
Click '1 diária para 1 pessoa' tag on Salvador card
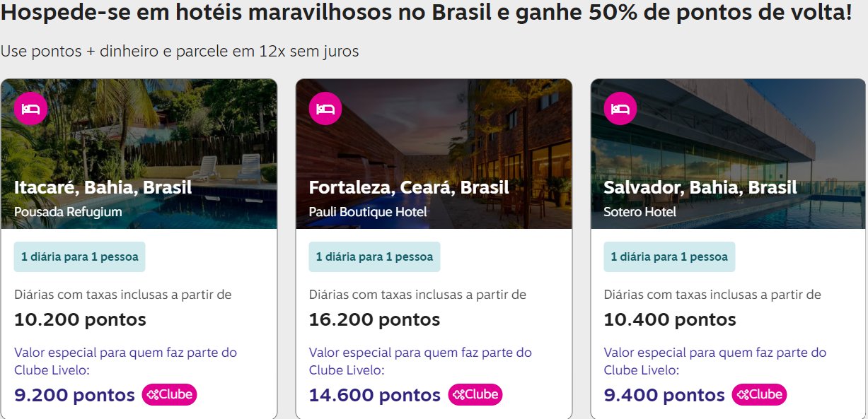[x=670, y=257]
